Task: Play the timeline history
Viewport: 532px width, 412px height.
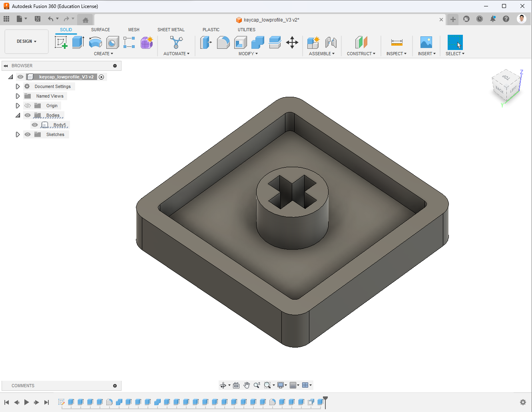Action: click(x=26, y=402)
